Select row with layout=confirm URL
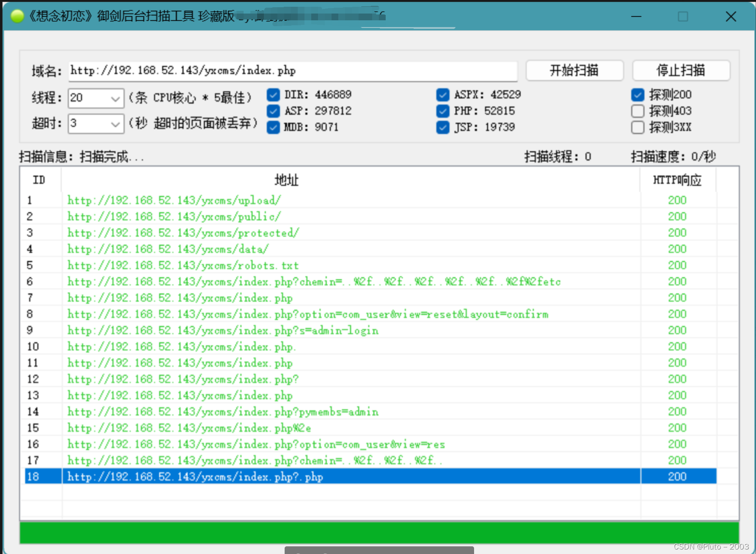This screenshot has width=756, height=554. tap(370, 314)
